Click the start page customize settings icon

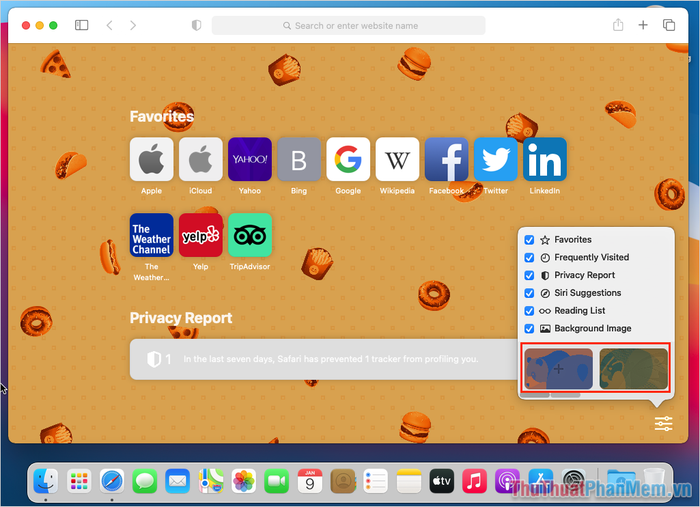663,424
